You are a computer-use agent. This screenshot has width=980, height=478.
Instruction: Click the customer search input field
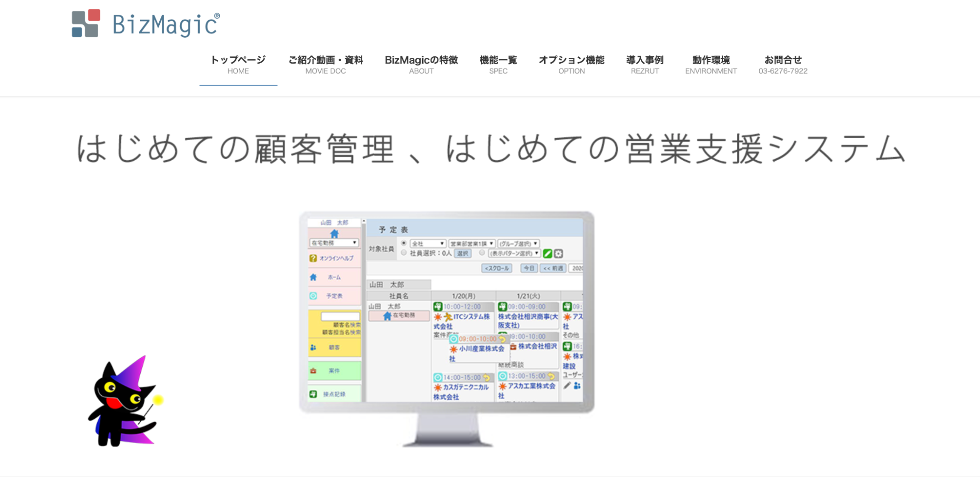pyautogui.click(x=340, y=316)
